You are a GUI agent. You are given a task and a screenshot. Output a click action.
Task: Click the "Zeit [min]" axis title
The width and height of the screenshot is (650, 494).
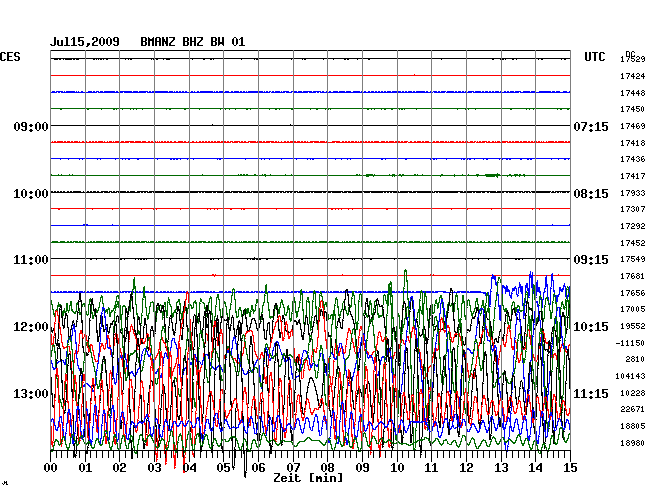[x=308, y=478]
